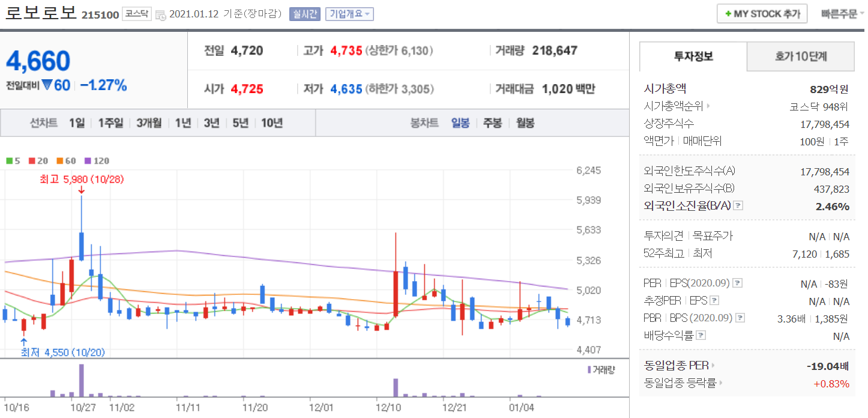
Task: Expand the 동일업종 PER link arrow
Action: coord(713,365)
